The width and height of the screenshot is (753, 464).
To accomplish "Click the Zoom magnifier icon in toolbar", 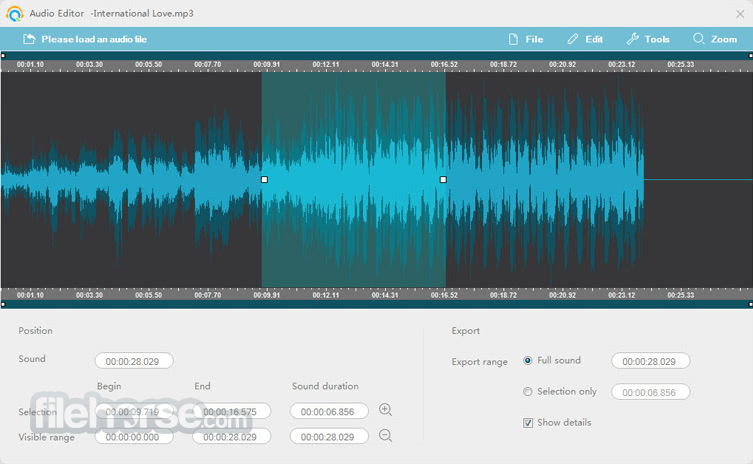I will pyautogui.click(x=698, y=39).
